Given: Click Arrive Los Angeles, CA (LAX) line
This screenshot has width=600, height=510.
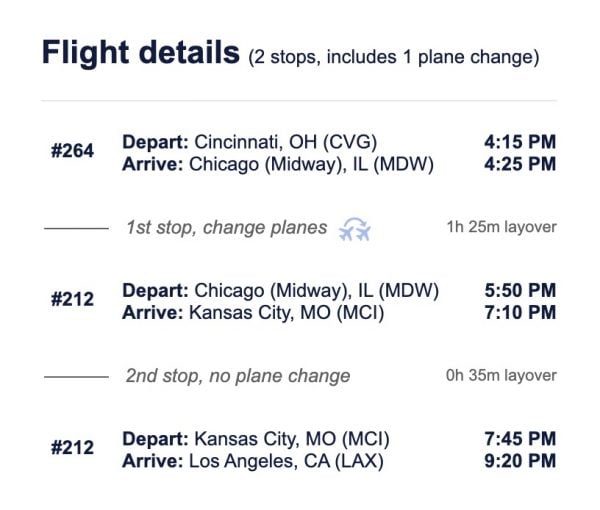Looking at the screenshot, I should pos(252,461).
